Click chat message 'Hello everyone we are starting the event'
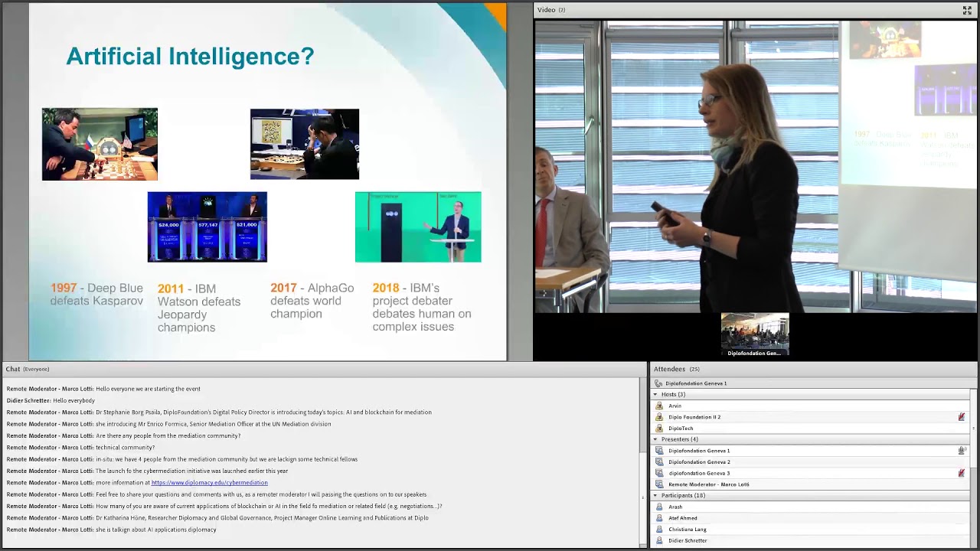Screen dimensions: 980x551 [x=103, y=389]
